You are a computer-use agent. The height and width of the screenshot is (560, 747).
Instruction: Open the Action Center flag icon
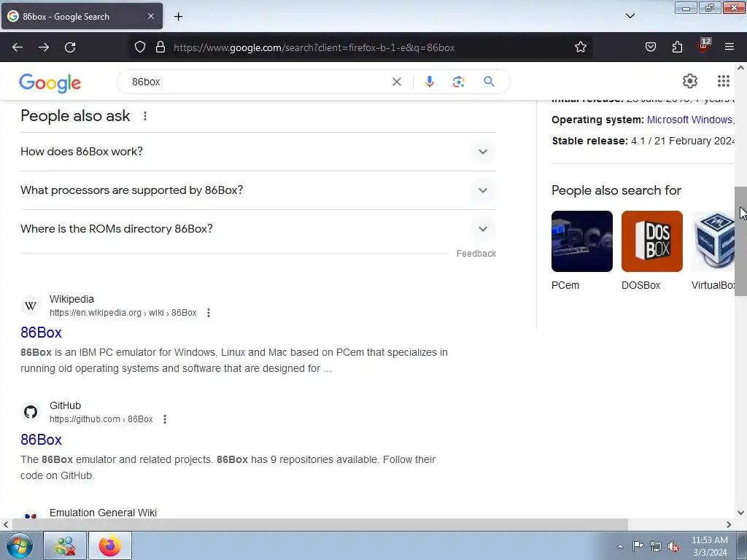pyautogui.click(x=638, y=545)
